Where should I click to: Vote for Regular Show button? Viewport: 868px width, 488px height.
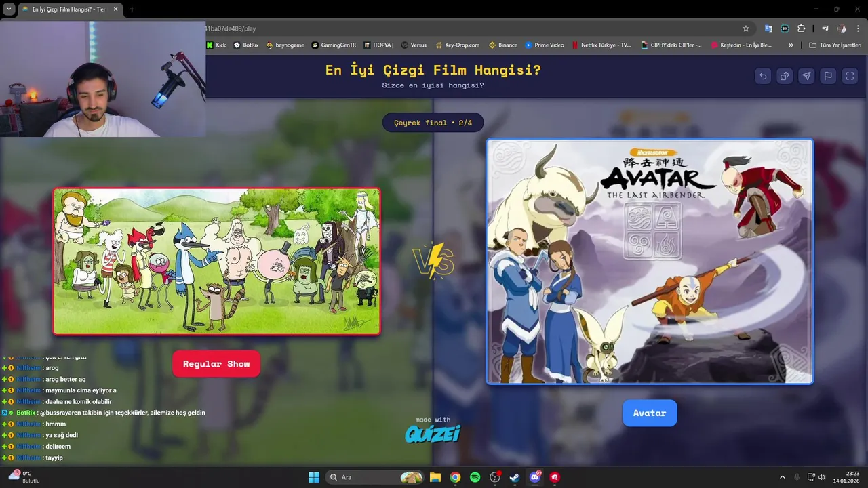pos(216,364)
